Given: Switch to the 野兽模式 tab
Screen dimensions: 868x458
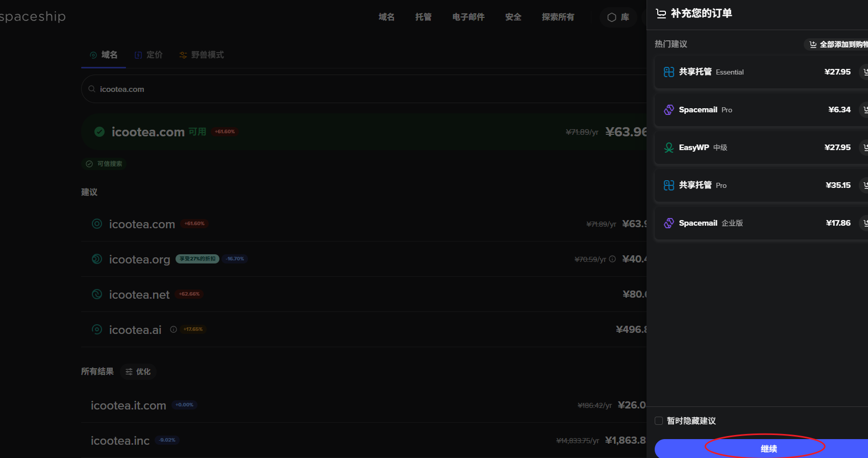Looking at the screenshot, I should 202,55.
